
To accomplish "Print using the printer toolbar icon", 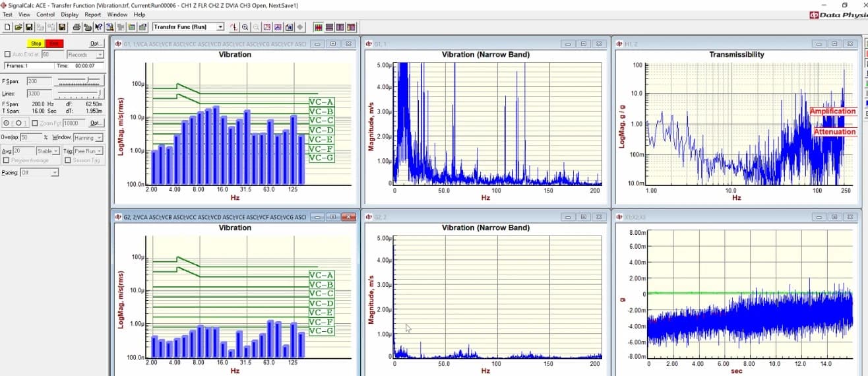I will coord(77,27).
